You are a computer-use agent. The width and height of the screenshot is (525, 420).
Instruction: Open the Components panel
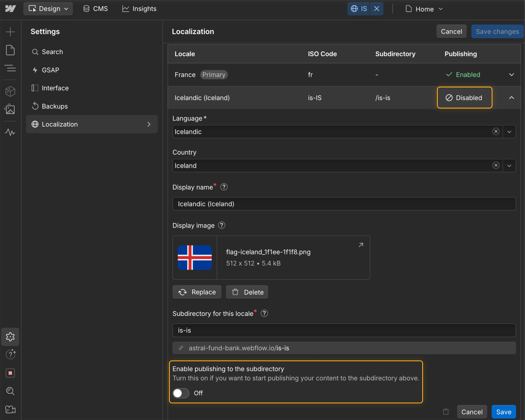10,91
